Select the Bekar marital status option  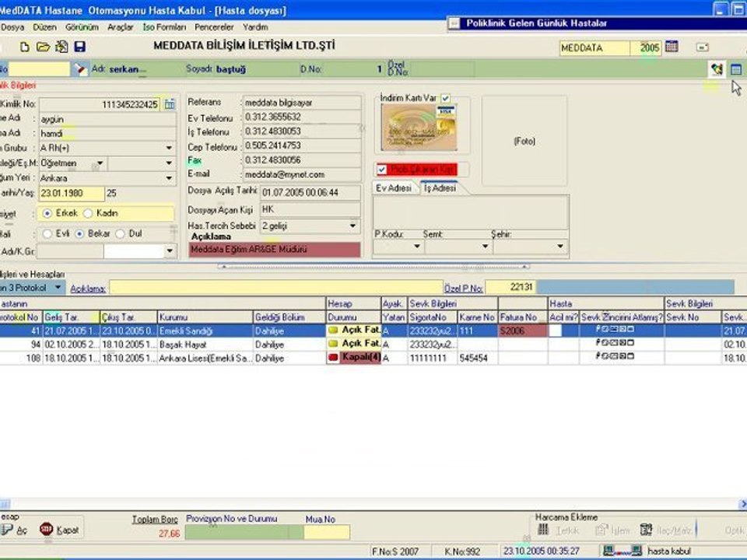click(x=79, y=234)
